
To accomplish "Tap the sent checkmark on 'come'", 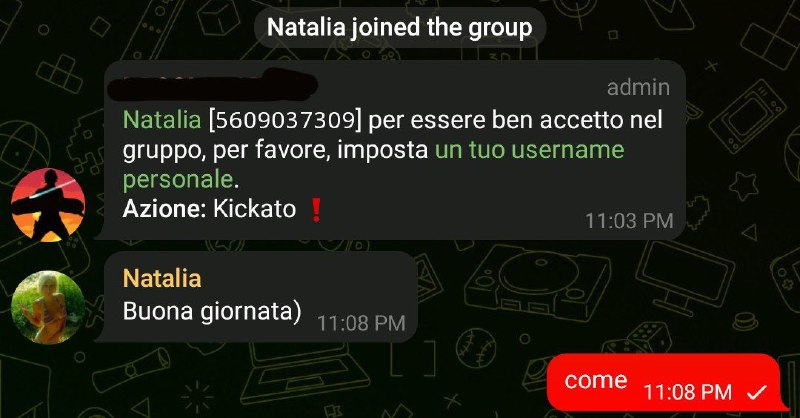I will 757,392.
